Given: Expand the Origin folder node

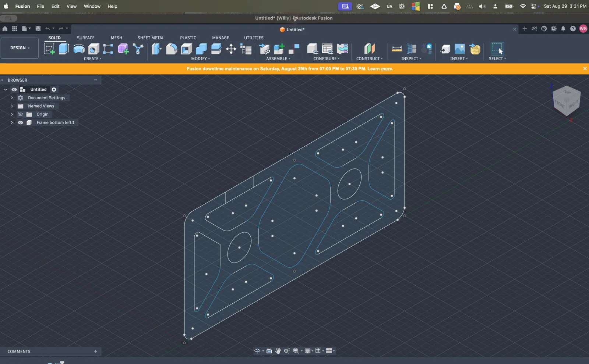Looking at the screenshot, I should coord(12,114).
